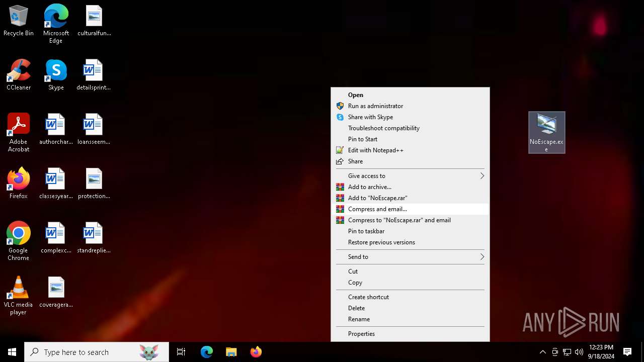Select the Google Chrome desktop shortcut
Image resolution: width=644 pixels, height=362 pixels.
tap(19, 241)
